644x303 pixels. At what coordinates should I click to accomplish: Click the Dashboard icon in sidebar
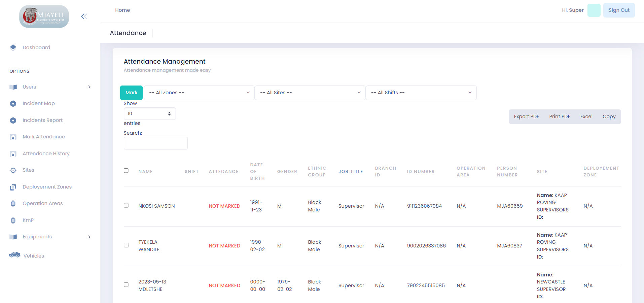pos(13,47)
